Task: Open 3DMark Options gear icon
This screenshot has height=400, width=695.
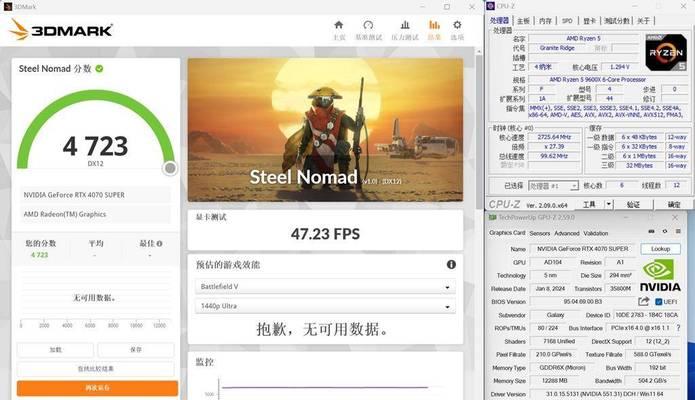Action: (457, 25)
